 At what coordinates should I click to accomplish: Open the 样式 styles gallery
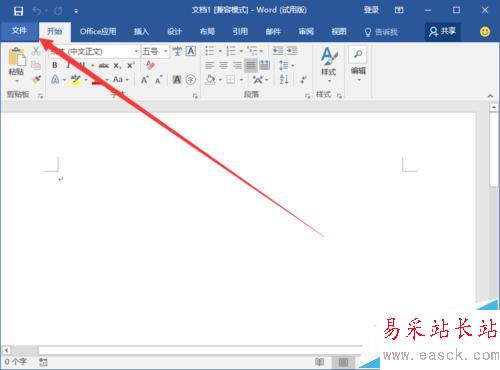329,65
